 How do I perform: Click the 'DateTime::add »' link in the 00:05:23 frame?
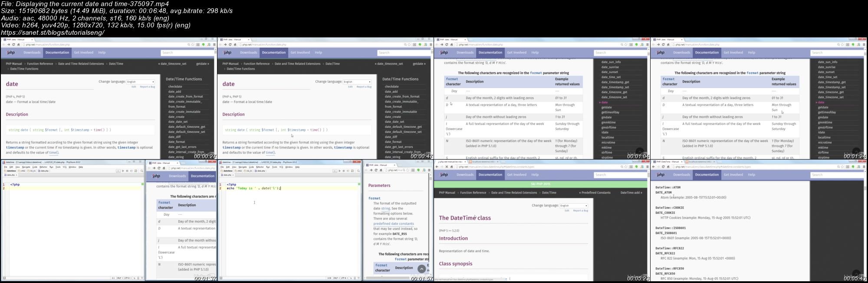(x=631, y=193)
